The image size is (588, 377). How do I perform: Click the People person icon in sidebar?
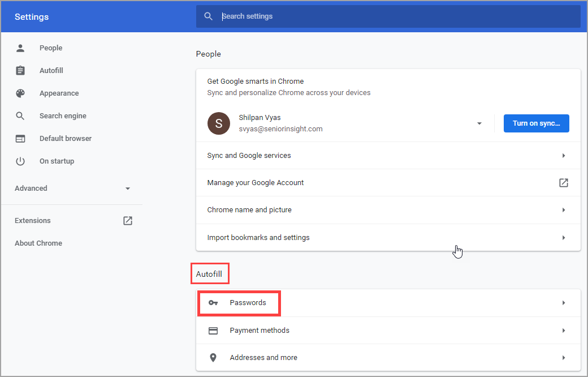click(x=20, y=48)
